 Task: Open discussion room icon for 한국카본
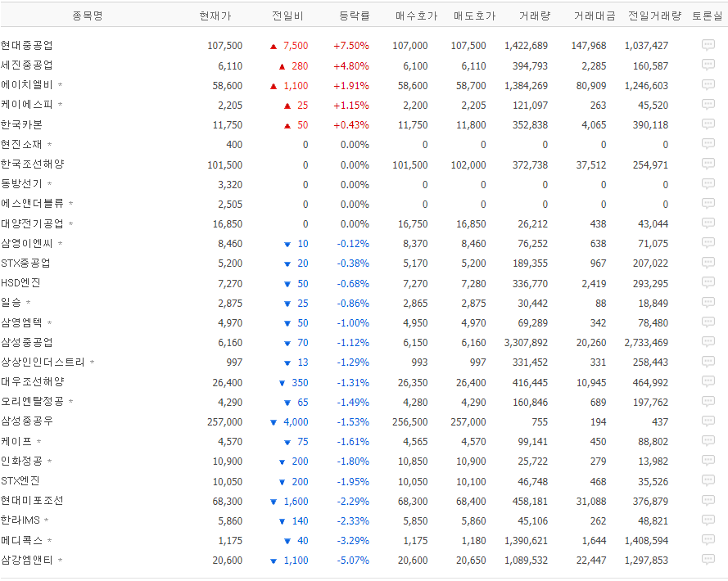[708, 124]
